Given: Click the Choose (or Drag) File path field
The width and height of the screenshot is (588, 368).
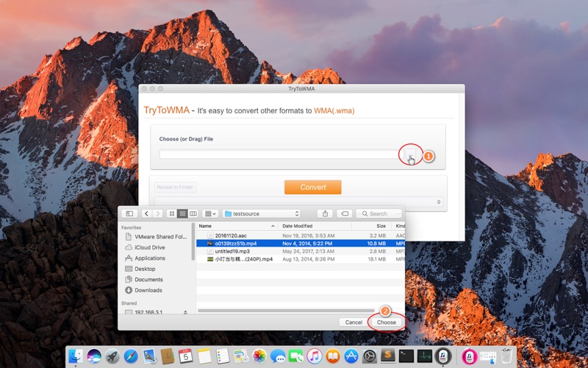Looking at the screenshot, I should click(x=280, y=155).
